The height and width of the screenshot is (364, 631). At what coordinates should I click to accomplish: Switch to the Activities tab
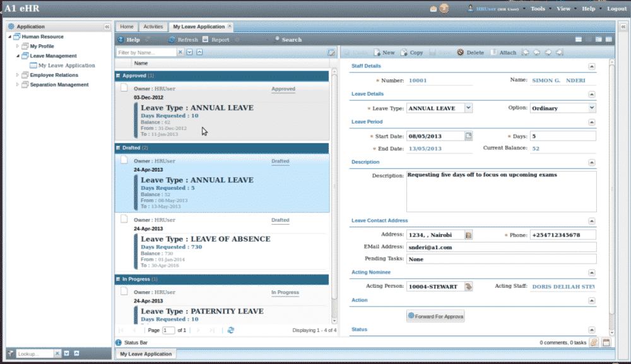[x=153, y=26]
